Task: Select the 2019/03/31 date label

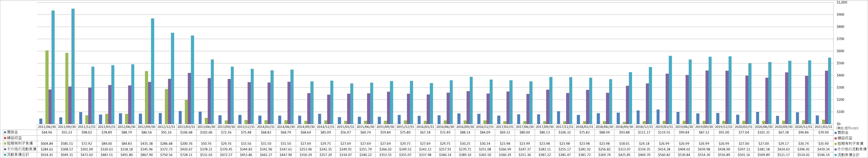Action: (x=665, y=127)
